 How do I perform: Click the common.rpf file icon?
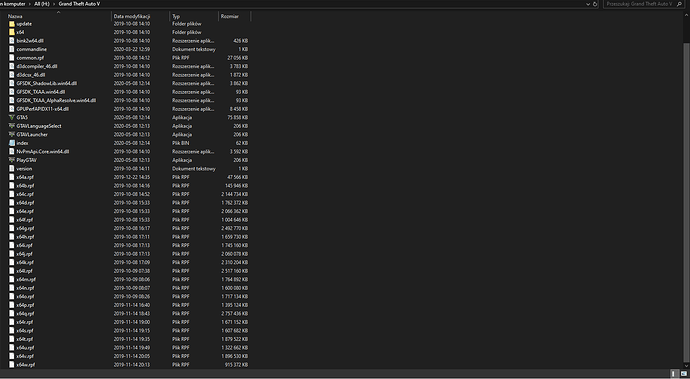click(x=12, y=58)
